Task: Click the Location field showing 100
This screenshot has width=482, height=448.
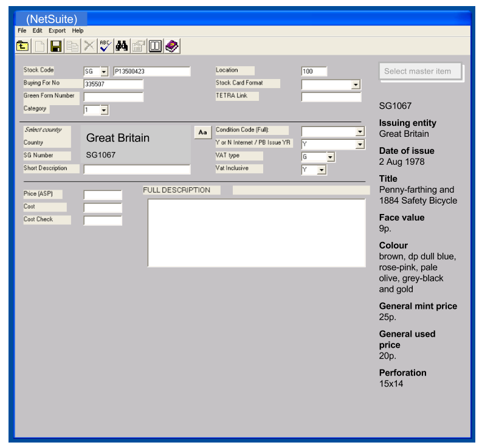Action: point(314,71)
